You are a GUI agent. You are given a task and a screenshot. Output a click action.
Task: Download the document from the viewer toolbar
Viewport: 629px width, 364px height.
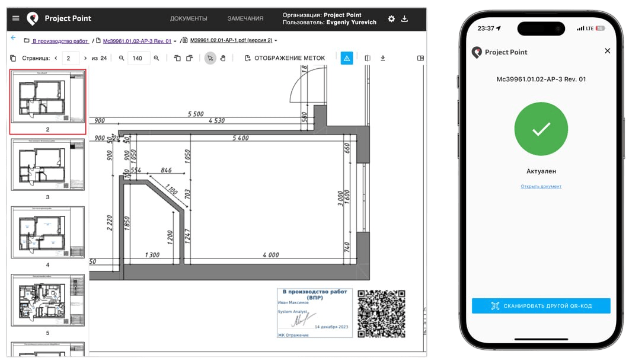click(x=383, y=58)
